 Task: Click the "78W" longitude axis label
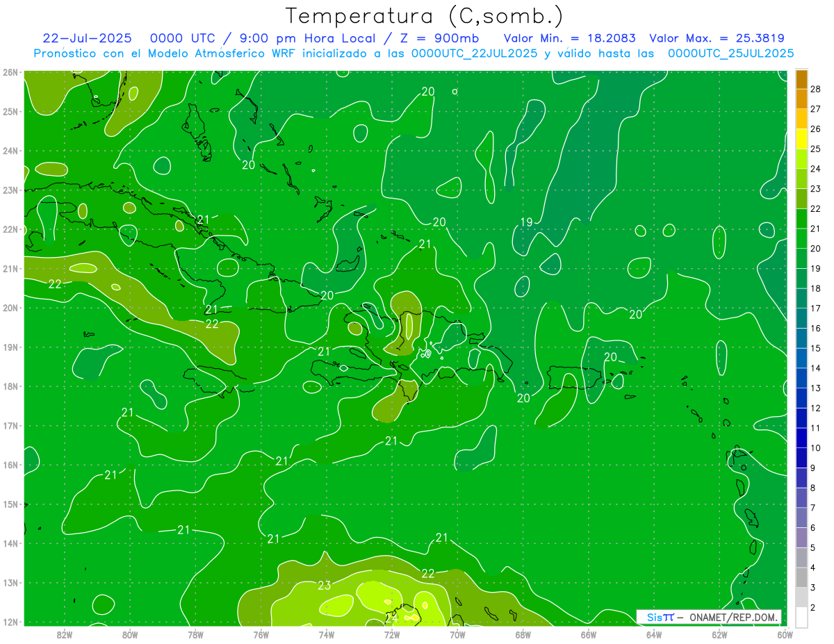coord(195,634)
